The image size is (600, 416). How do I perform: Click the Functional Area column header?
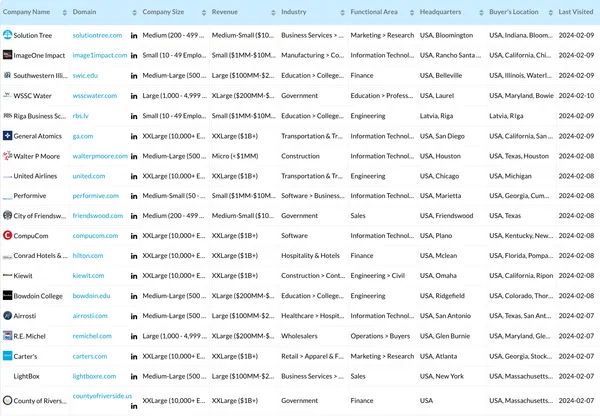pos(374,12)
